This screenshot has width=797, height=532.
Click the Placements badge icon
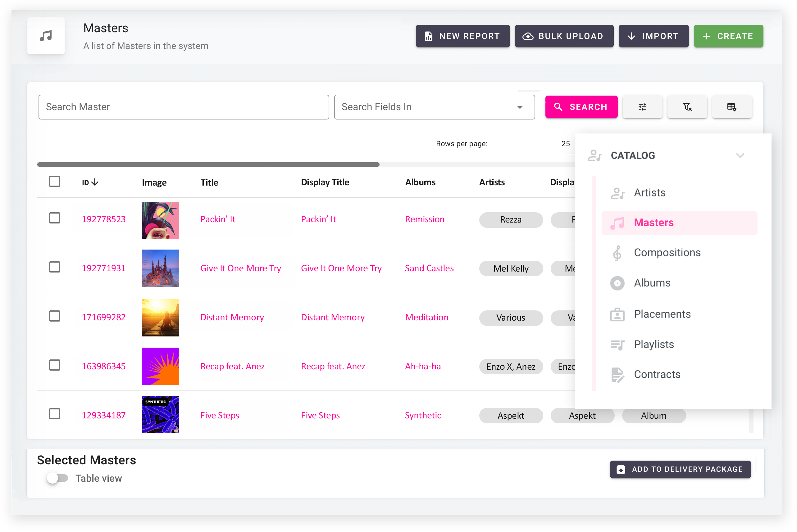[x=617, y=314]
